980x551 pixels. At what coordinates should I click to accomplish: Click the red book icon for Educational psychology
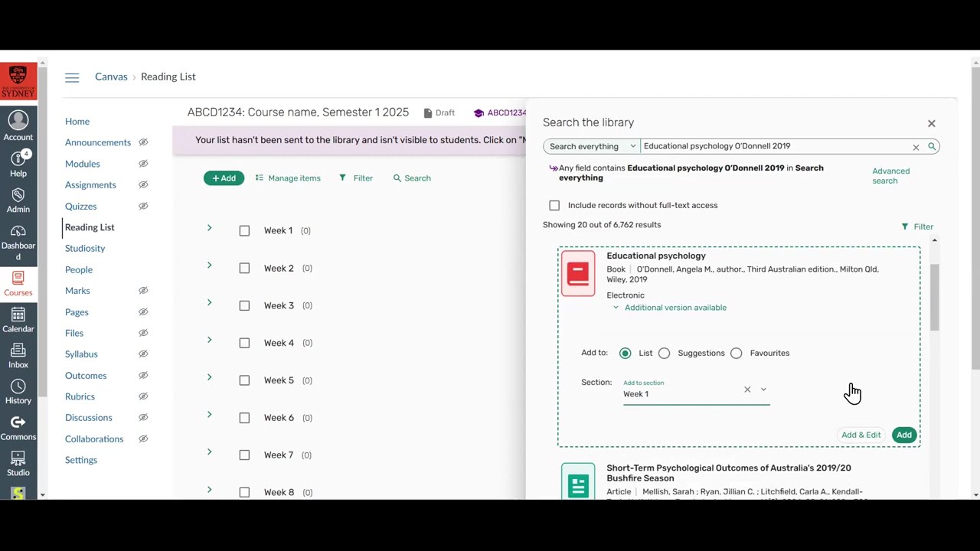click(x=578, y=273)
